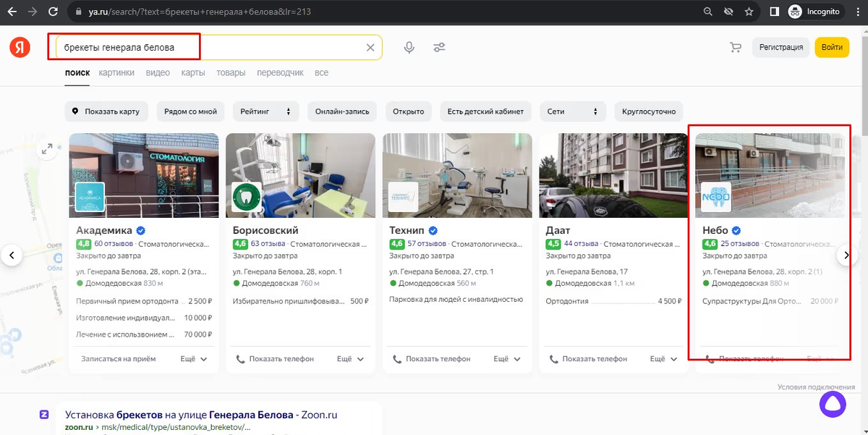Image resolution: width=868 pixels, height=435 pixels.
Task: Switch to картинки tab
Action: pos(116,73)
